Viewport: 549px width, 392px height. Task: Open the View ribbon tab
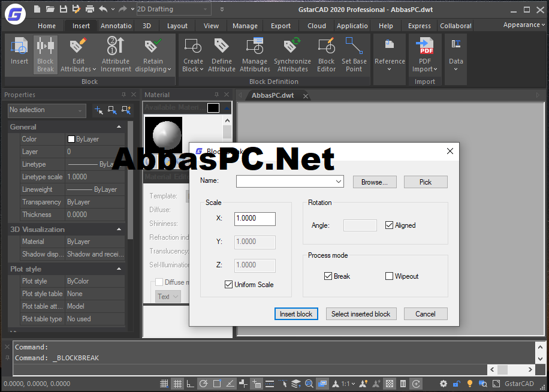click(x=211, y=26)
